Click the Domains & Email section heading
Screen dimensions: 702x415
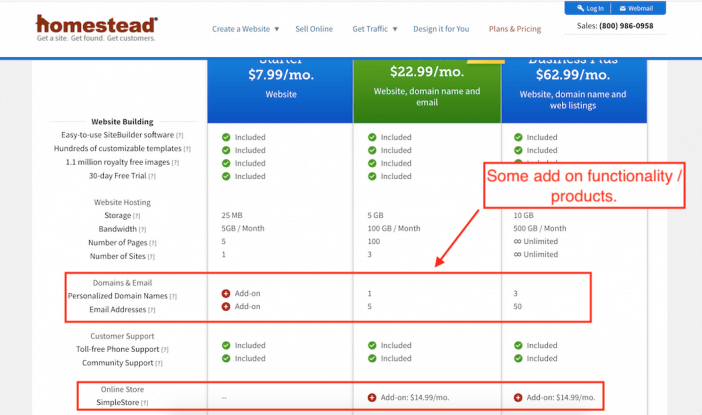click(x=122, y=283)
